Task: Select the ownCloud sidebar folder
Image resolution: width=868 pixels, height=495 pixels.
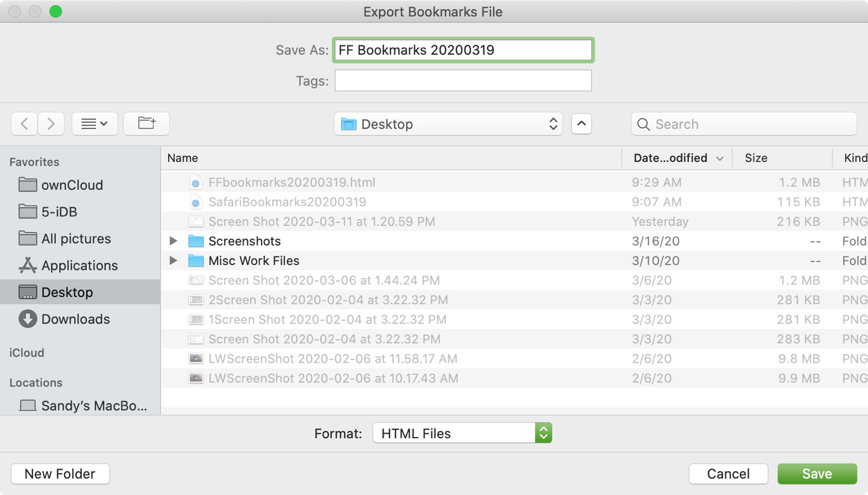Action: [72, 185]
